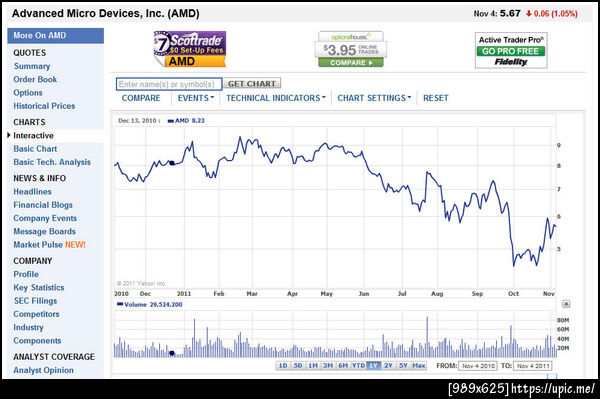The height and width of the screenshot is (399, 600).
Task: Open SEC Filings
Action: 35,301
